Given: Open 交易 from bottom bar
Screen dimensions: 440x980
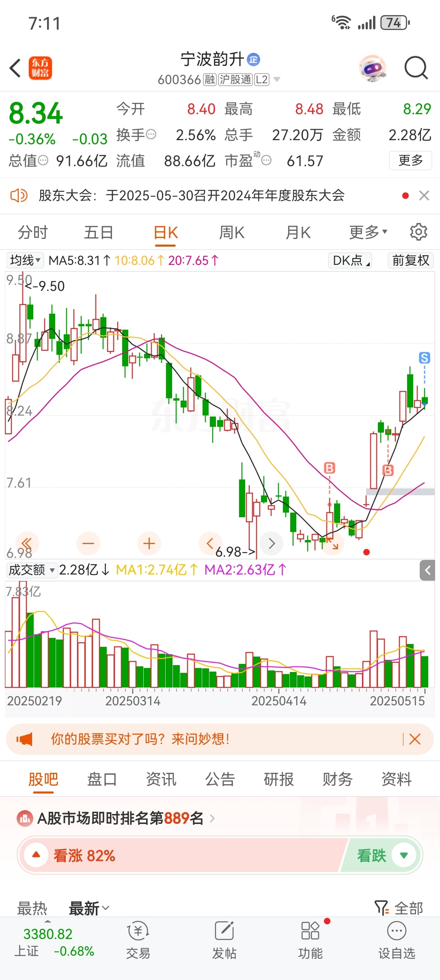Looking at the screenshot, I should pos(138,940).
